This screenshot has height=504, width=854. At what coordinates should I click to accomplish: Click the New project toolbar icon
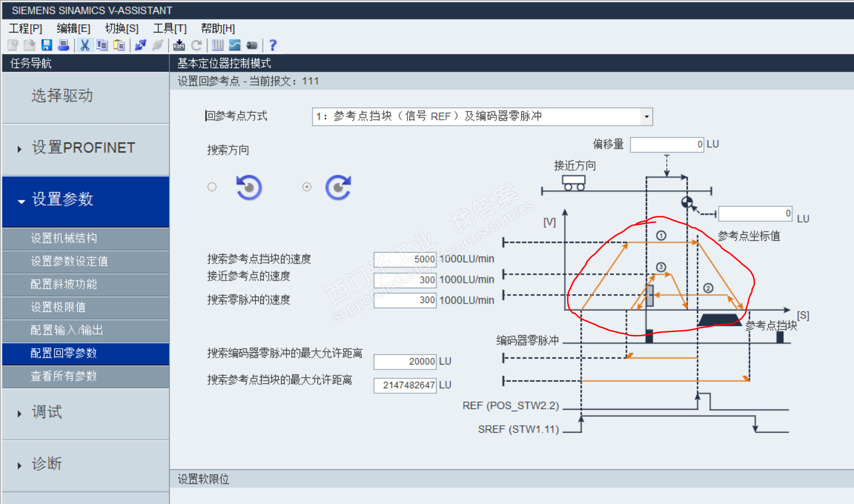coord(12,45)
